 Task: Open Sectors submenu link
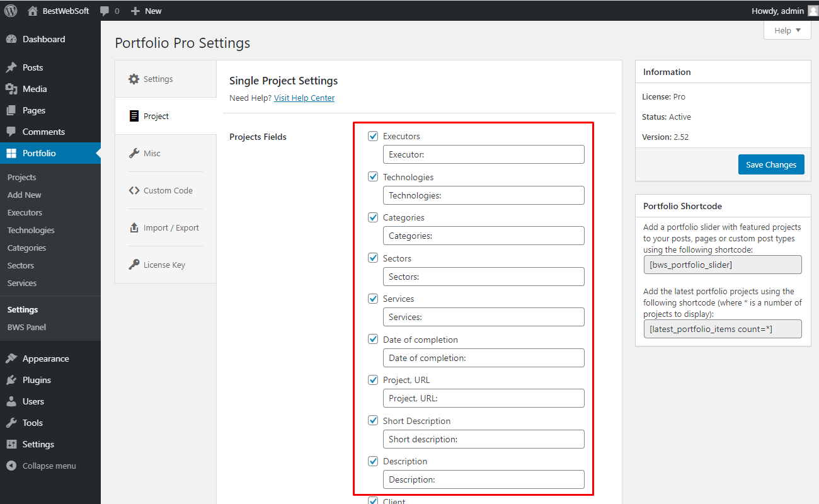point(21,265)
